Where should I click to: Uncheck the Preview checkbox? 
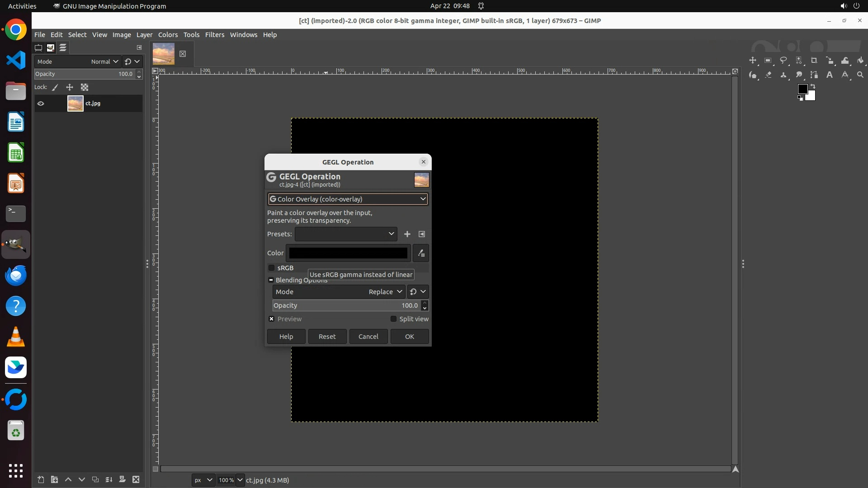pos(272,319)
